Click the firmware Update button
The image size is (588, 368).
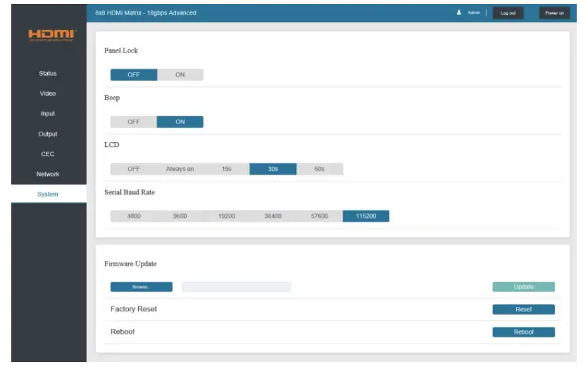click(x=524, y=287)
